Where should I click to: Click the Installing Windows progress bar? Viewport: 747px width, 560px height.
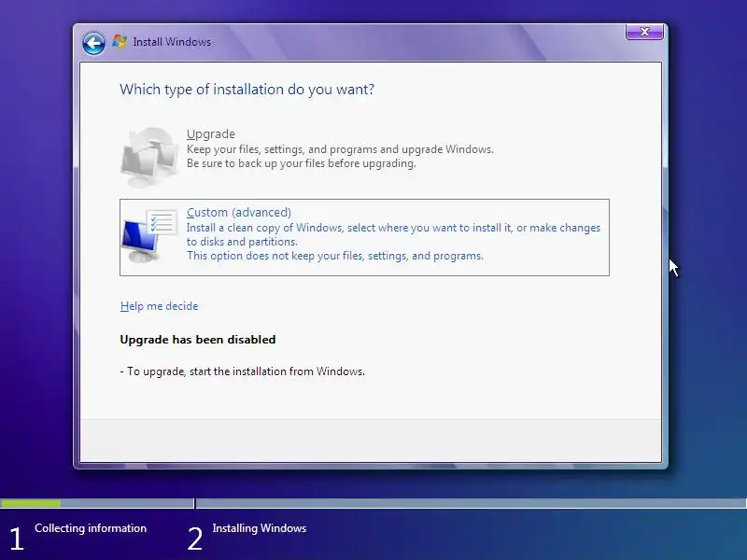472,503
